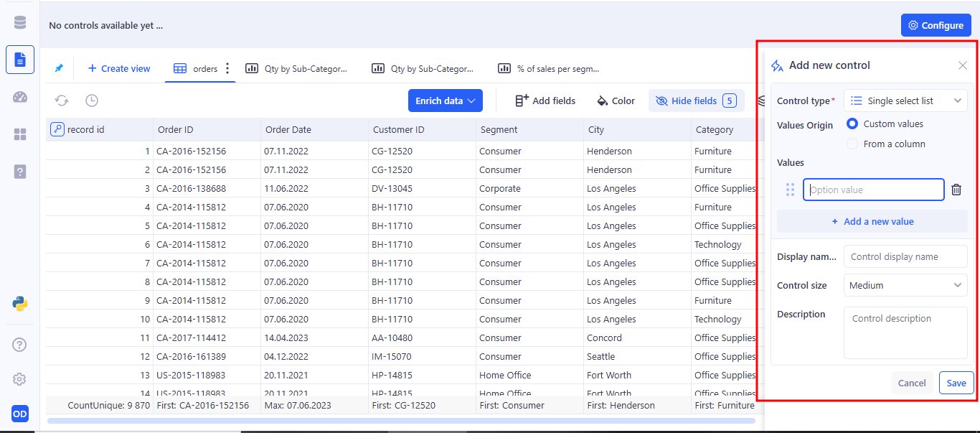Screen dimensions: 980x433
Task: Open the Python scripting sidebar icon
Action: 20,304
